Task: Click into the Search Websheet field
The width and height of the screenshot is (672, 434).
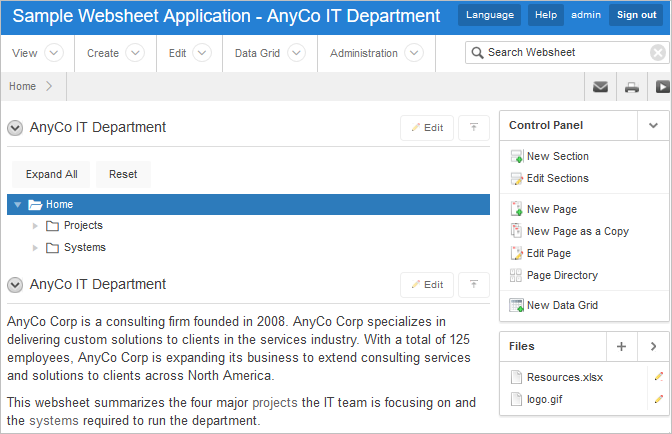Action: [x=565, y=52]
